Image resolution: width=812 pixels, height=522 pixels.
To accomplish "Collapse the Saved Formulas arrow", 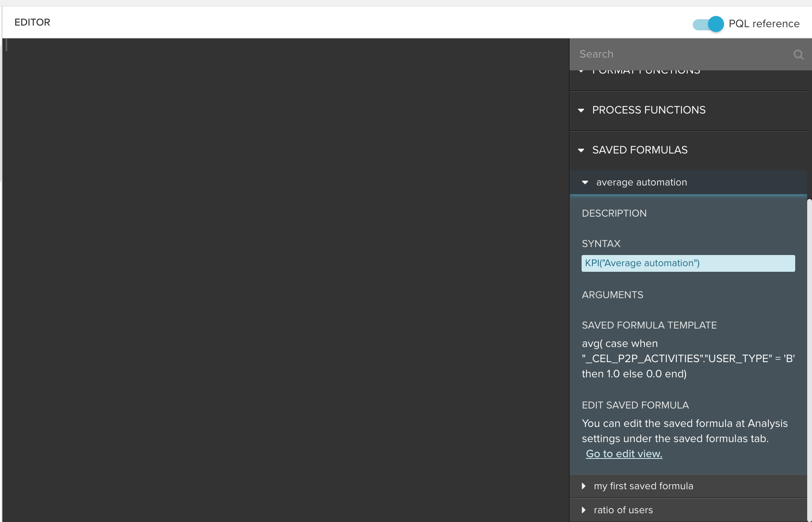I will (x=581, y=150).
